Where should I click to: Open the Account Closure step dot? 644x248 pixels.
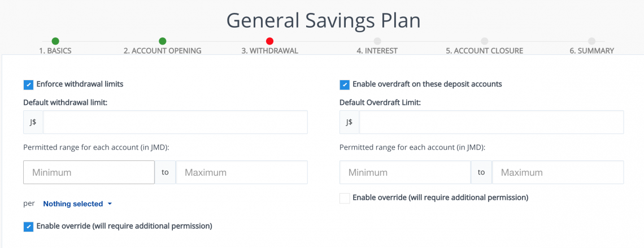click(x=484, y=41)
